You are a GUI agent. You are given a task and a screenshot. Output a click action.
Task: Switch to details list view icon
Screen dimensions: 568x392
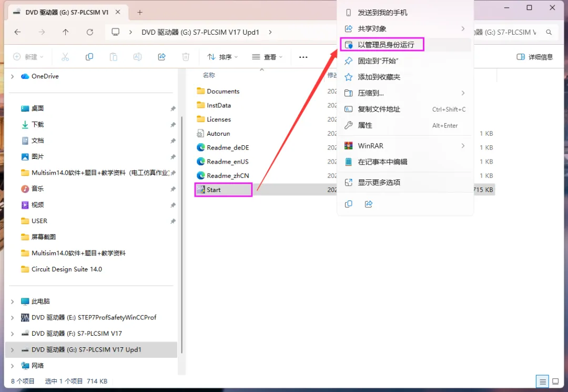542,381
